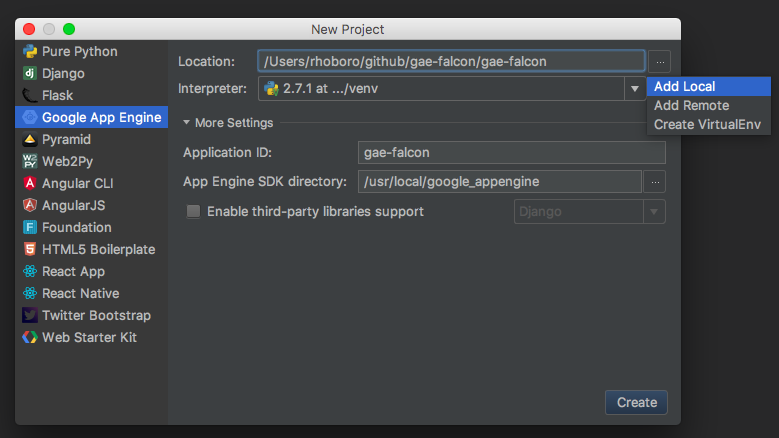
Task: Choose Create VirtualEnv menu entry
Action: 709,124
